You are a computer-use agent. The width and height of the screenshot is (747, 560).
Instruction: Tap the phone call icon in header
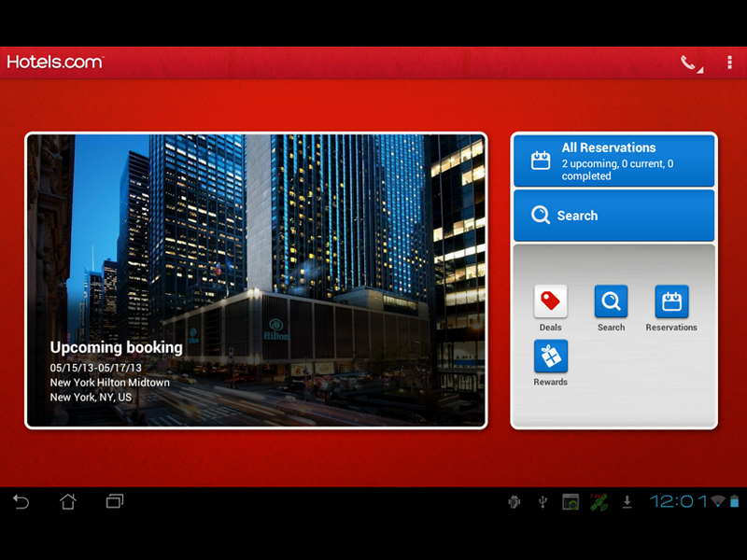tap(689, 63)
